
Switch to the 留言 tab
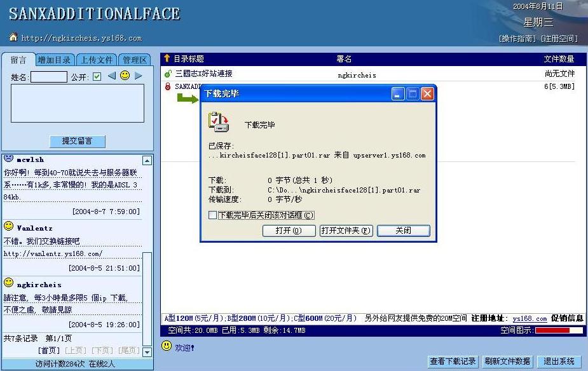(x=18, y=60)
